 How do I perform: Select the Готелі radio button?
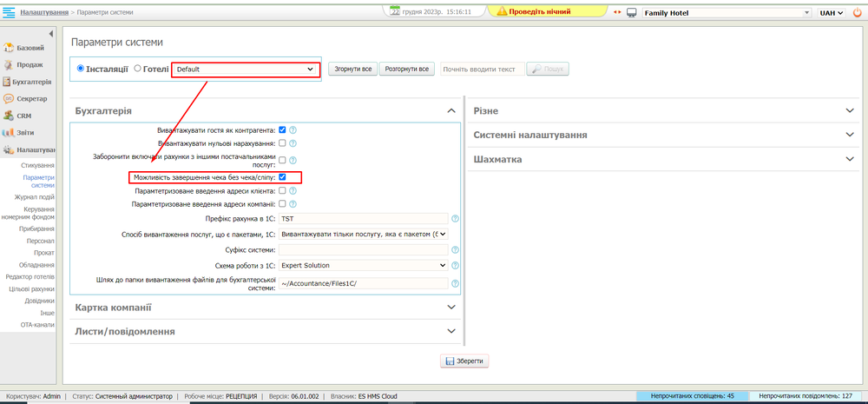point(137,69)
